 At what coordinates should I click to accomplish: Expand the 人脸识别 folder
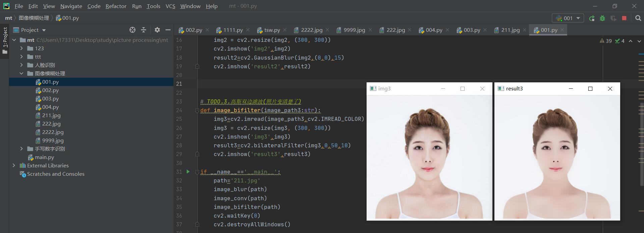click(x=21, y=65)
